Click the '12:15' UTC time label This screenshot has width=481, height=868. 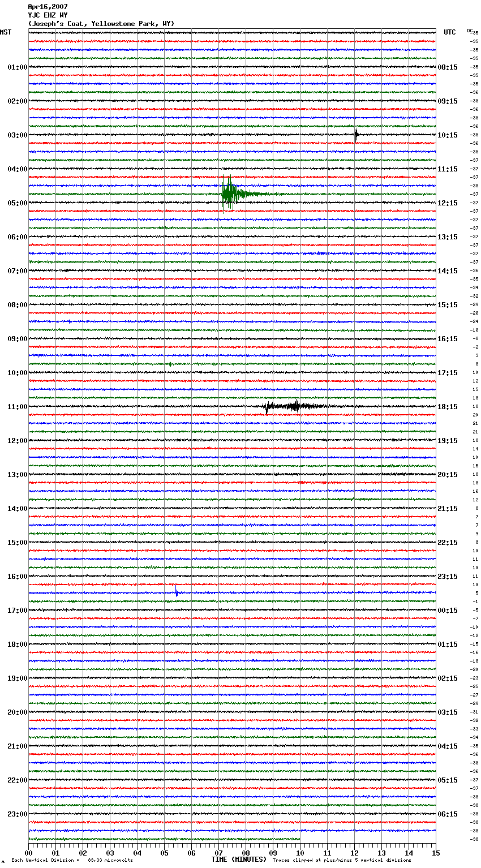(448, 203)
